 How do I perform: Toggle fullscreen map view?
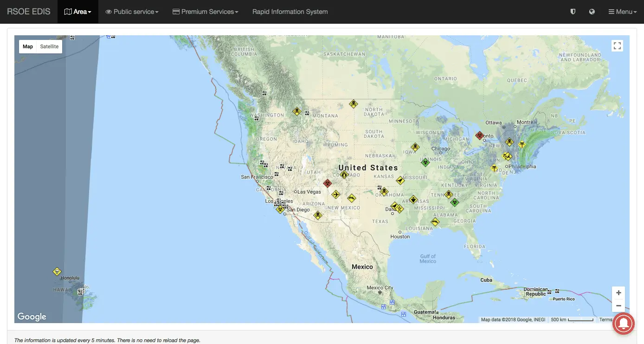[x=617, y=46]
